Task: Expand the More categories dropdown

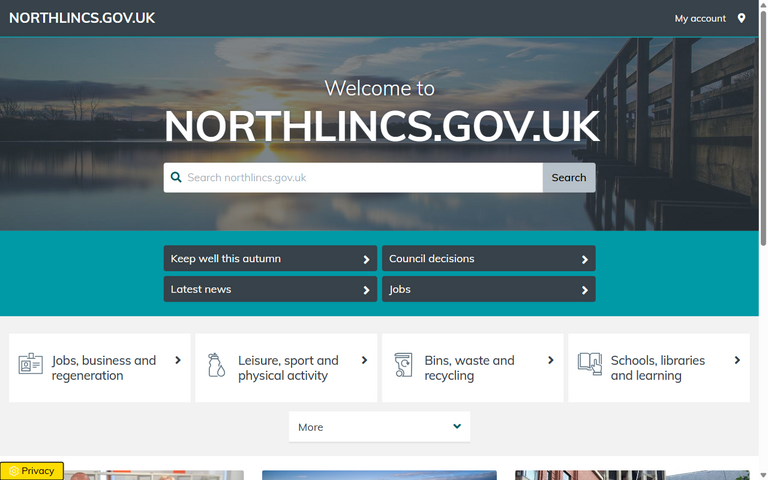Action: pos(379,427)
